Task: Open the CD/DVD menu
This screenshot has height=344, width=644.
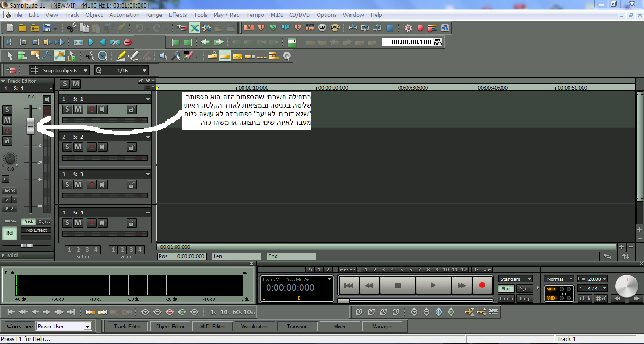Action: point(300,15)
